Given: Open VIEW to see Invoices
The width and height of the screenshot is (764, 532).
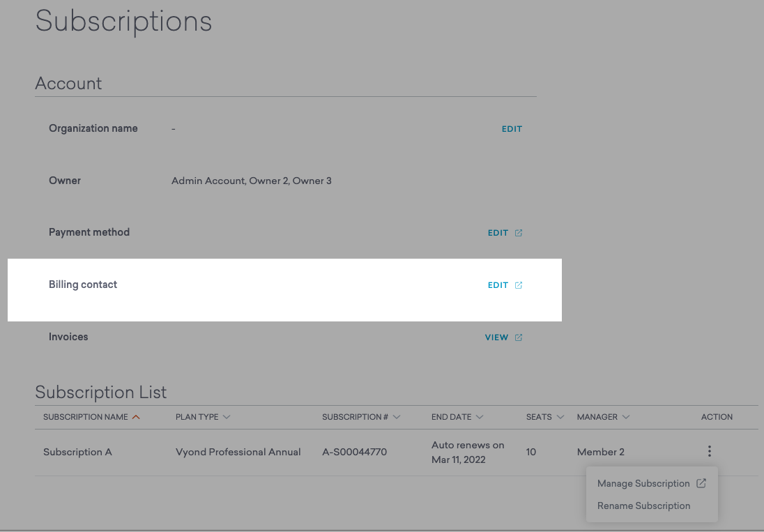Looking at the screenshot, I should click(x=496, y=337).
